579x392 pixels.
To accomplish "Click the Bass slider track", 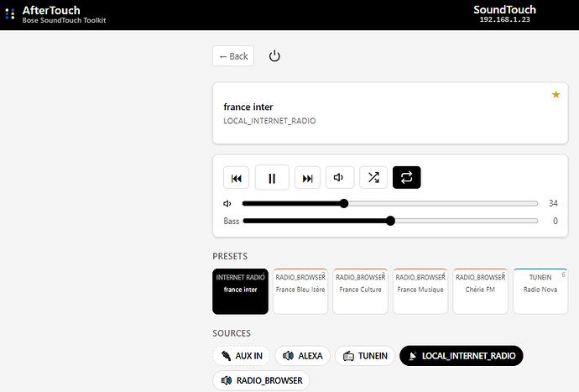I will pos(390,221).
